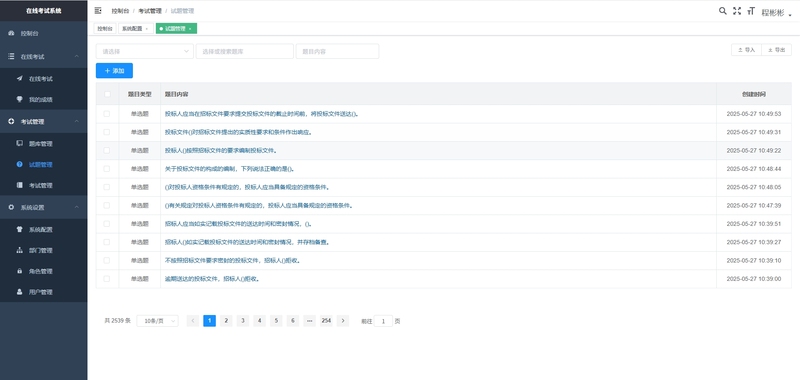
Task: Click the icon beside 题库管理
Action: coord(19,144)
